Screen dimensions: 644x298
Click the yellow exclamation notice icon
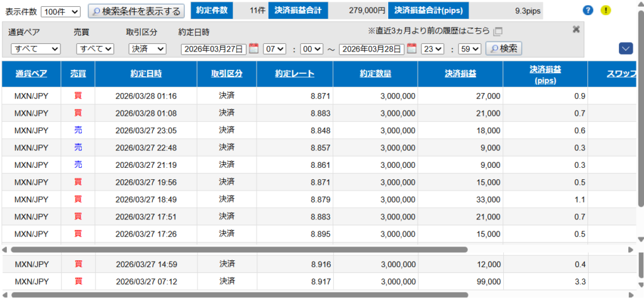(x=606, y=10)
